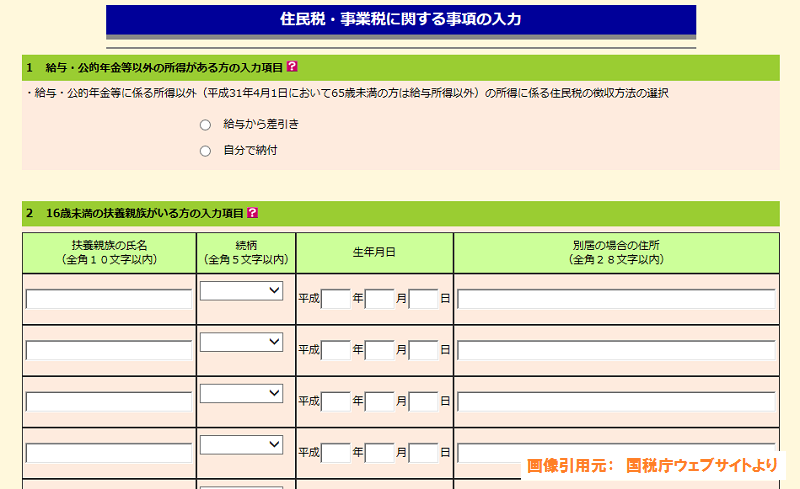Focus second row 扶養親族の氏名 field

[109, 351]
